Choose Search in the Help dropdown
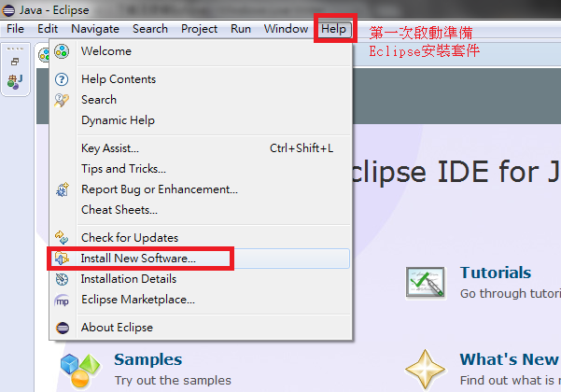 (200, 100)
